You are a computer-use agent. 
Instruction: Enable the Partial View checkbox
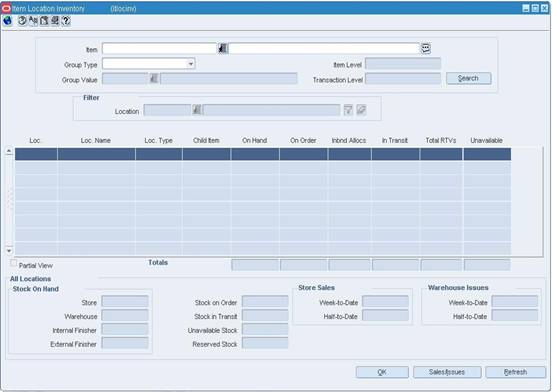13,263
